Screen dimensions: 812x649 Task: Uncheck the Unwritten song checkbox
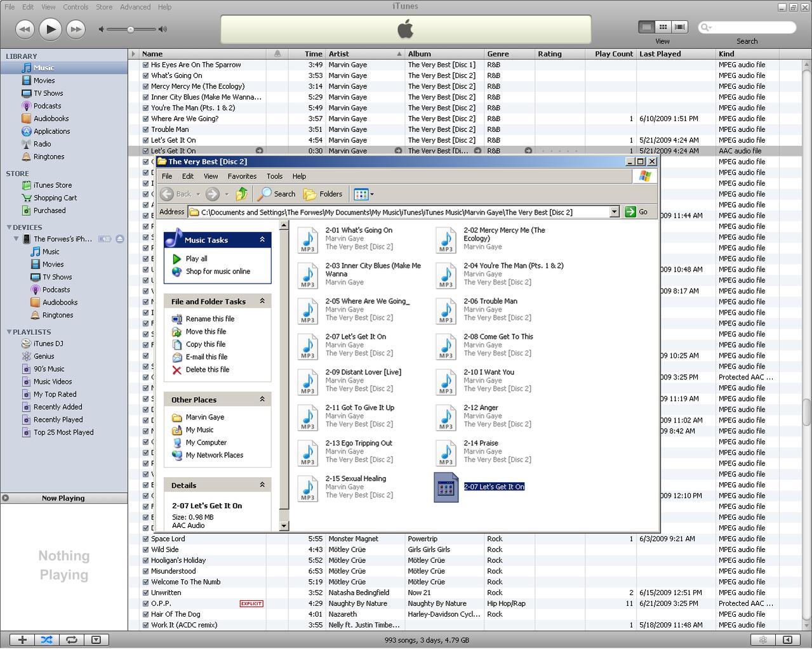[146, 593]
